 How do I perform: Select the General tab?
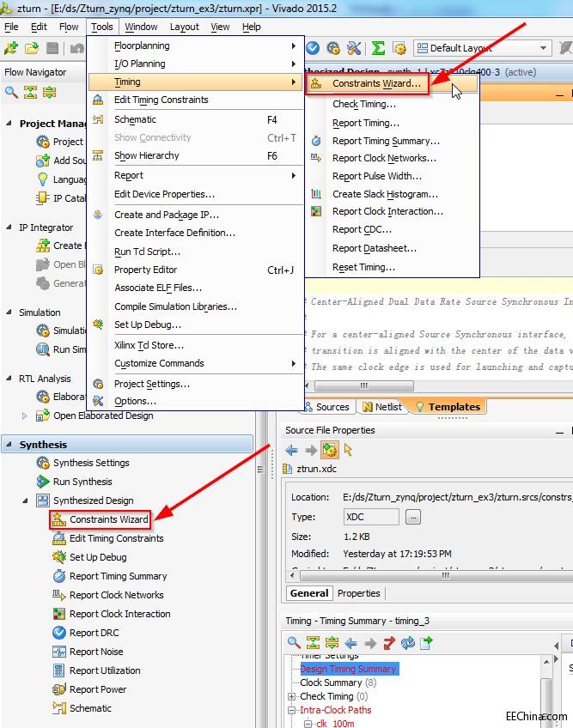[x=309, y=593]
